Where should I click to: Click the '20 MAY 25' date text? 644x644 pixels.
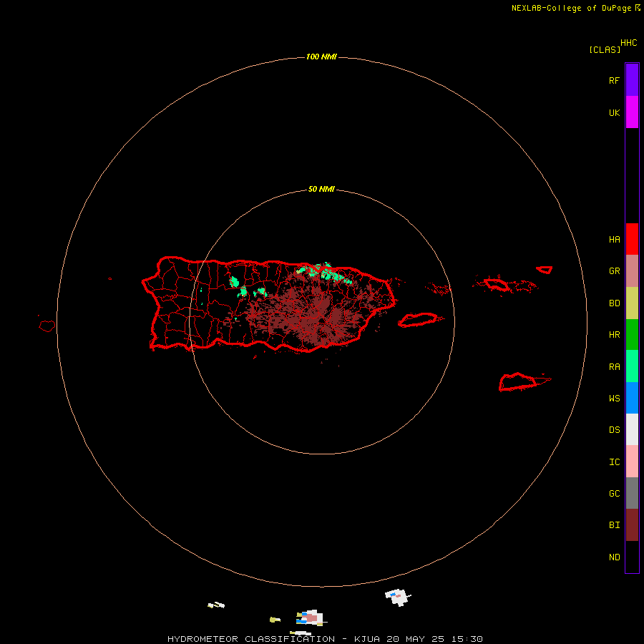[415, 639]
